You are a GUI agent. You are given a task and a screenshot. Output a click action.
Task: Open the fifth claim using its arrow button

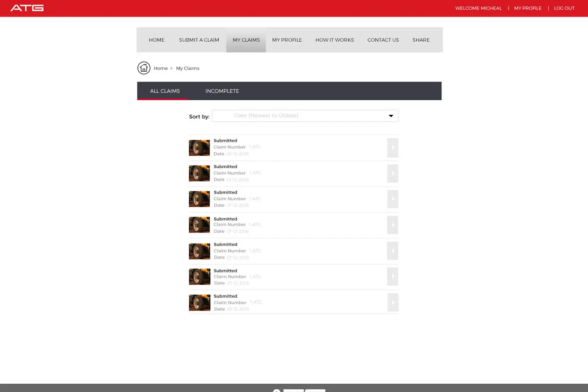click(x=393, y=251)
